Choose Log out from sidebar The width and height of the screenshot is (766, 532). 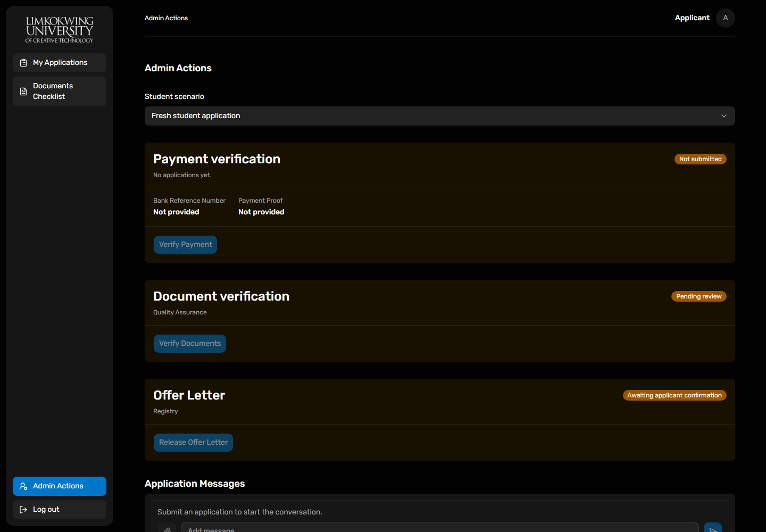click(x=60, y=510)
